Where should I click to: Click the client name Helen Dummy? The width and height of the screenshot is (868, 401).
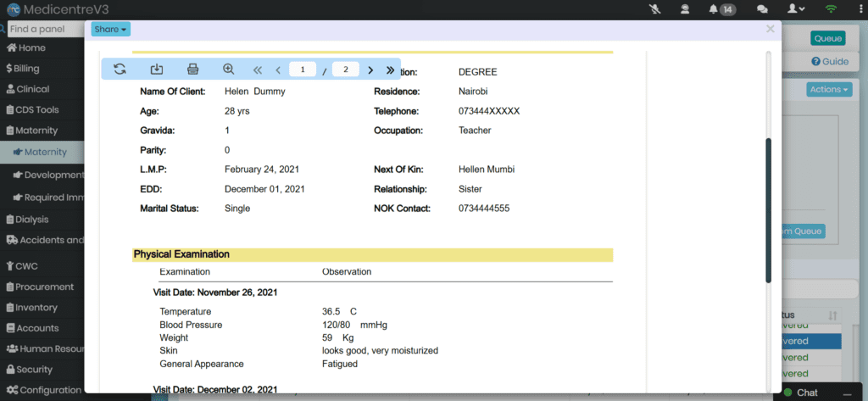[x=254, y=92]
